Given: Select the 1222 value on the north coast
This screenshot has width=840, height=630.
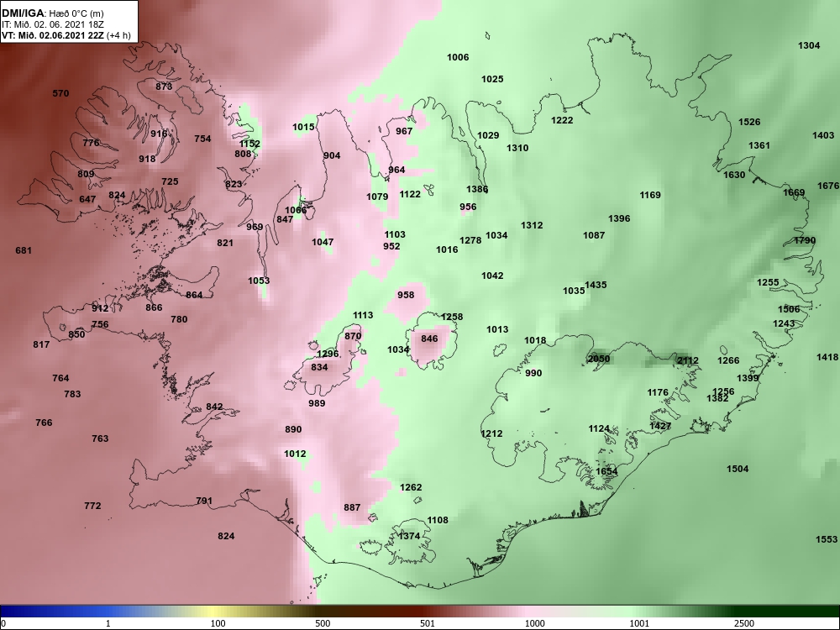Looking at the screenshot, I should coord(562,120).
